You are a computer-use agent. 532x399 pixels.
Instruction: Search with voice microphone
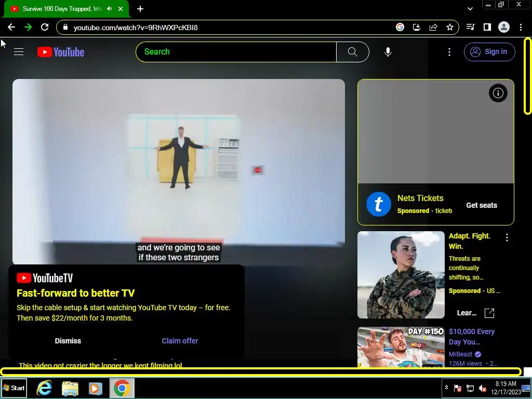coord(388,52)
